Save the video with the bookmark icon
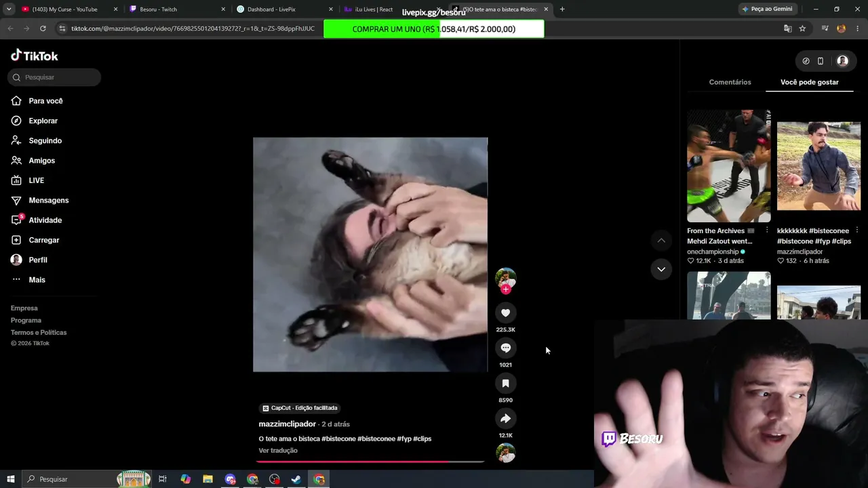The image size is (868, 488). [x=505, y=383]
